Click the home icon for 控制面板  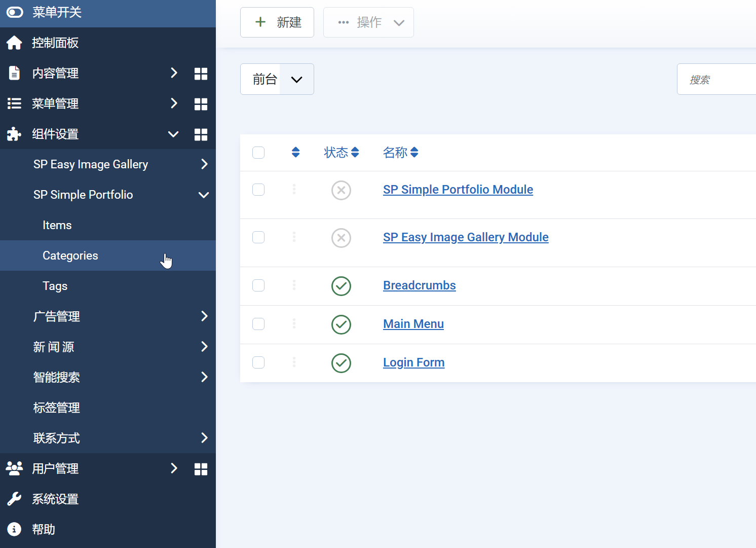point(14,43)
